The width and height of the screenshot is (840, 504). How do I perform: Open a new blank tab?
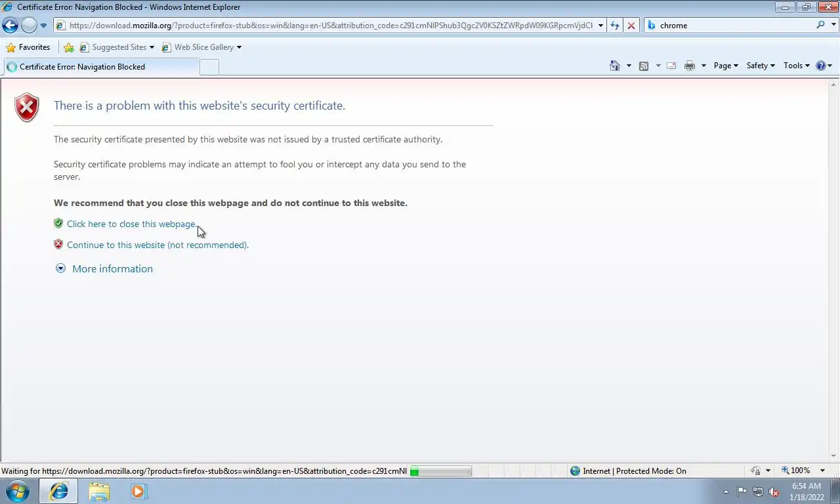[x=209, y=67]
